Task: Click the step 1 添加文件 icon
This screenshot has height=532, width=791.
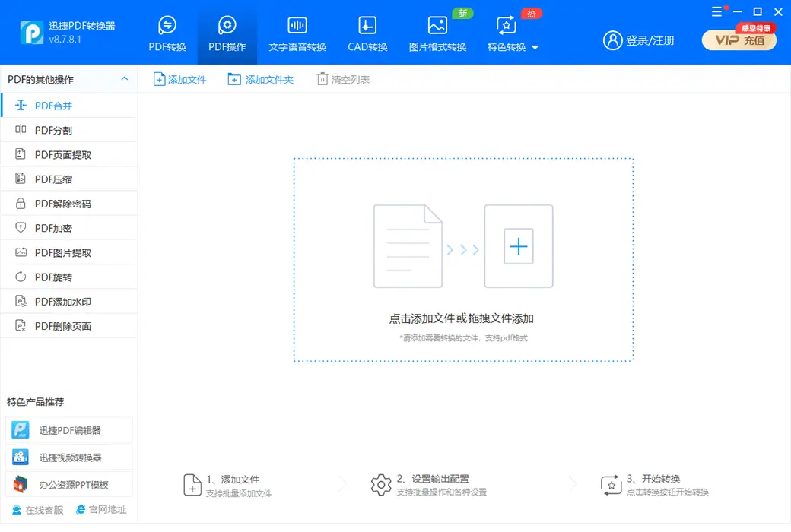Action: coord(192,485)
